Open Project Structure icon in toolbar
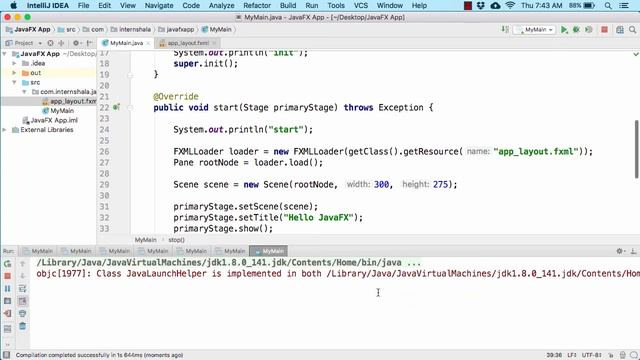The height and width of the screenshot is (360, 640). (620, 30)
